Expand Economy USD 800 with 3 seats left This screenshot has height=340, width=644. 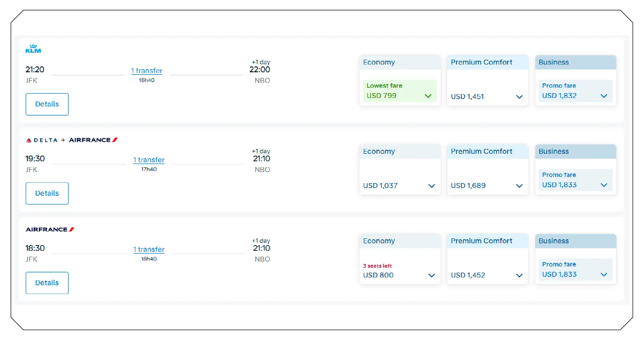(431, 275)
